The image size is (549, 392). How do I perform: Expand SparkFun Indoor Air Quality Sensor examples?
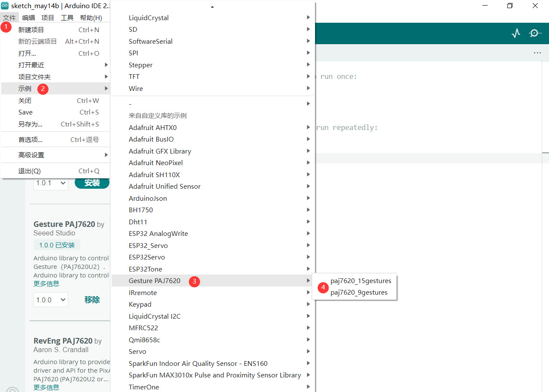(213, 363)
